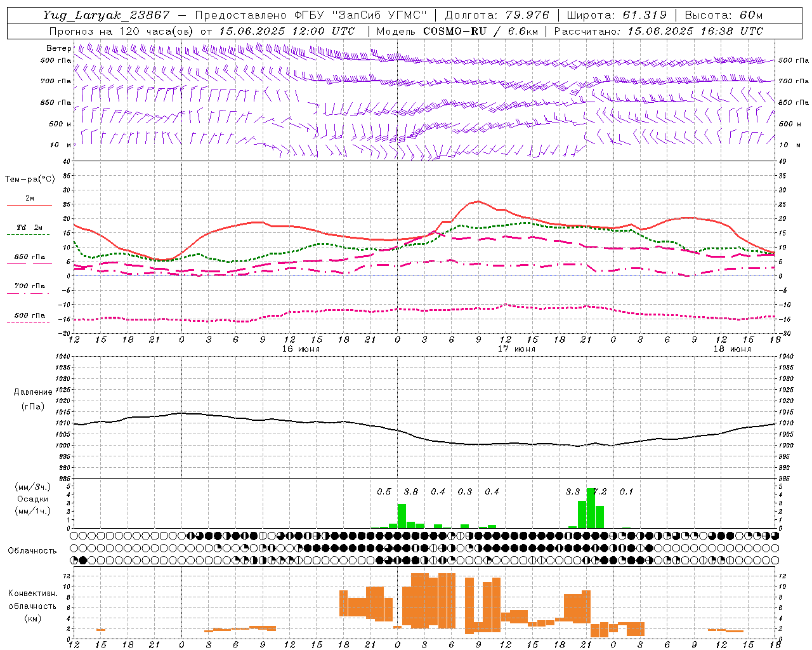This screenshot has height=650, width=812.
Task: Select the longitude value 79.976
Action: pyautogui.click(x=527, y=15)
